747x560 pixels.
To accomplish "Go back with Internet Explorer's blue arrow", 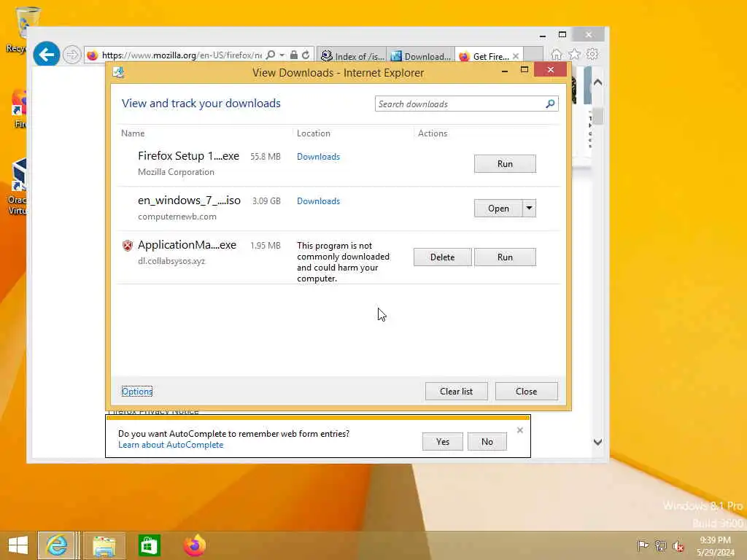I will (x=46, y=54).
